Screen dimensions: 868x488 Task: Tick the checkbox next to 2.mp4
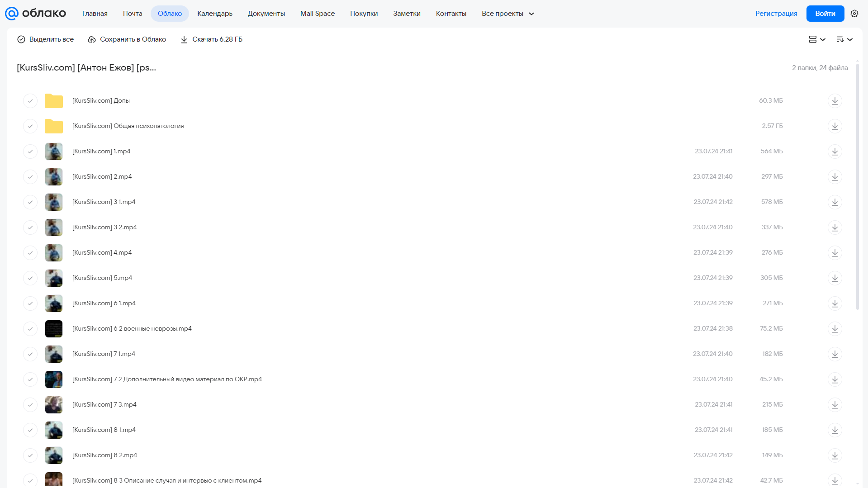pyautogui.click(x=30, y=177)
